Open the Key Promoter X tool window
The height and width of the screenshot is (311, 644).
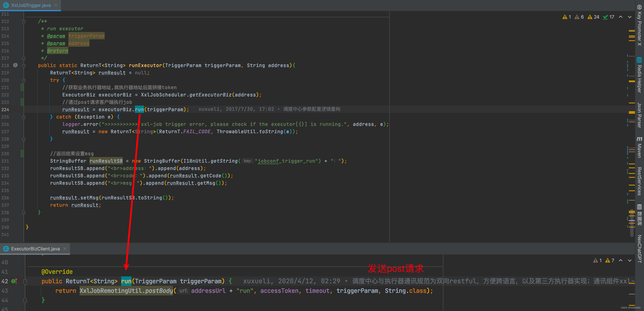point(639,25)
